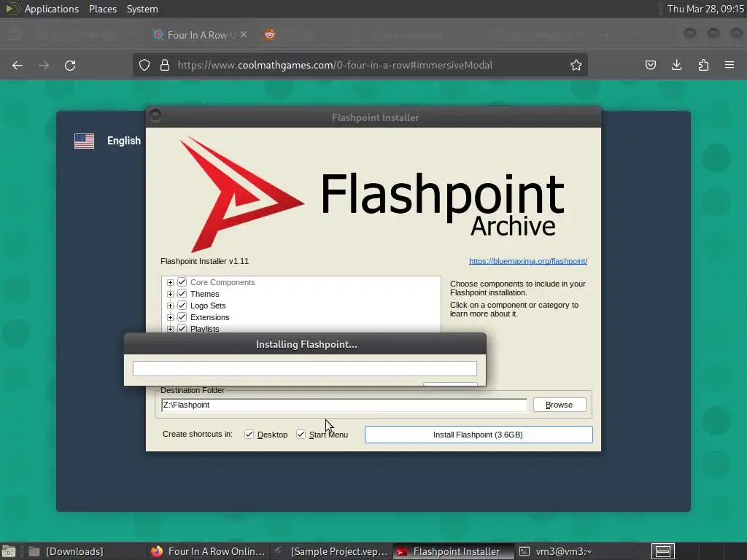The image size is (747, 560).
Task: Open the Firefox downloads arrow
Action: (676, 65)
